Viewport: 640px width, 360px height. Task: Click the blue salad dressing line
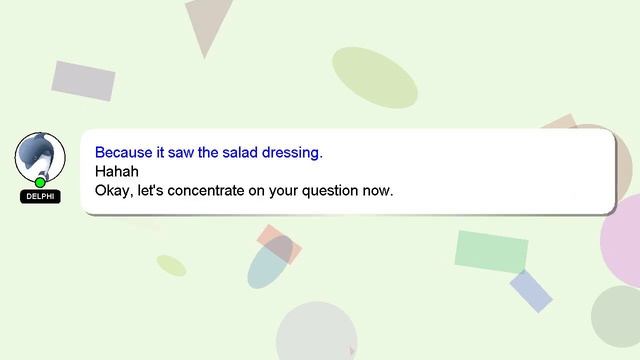[209, 153]
